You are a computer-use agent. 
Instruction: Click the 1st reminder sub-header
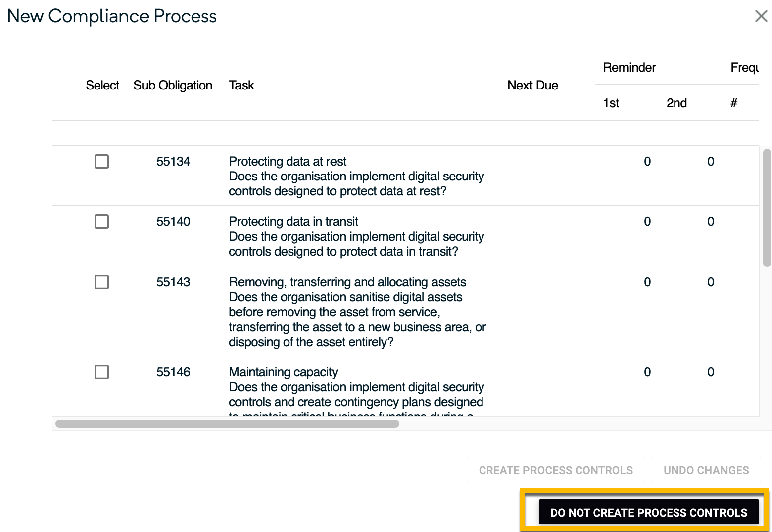[611, 103]
